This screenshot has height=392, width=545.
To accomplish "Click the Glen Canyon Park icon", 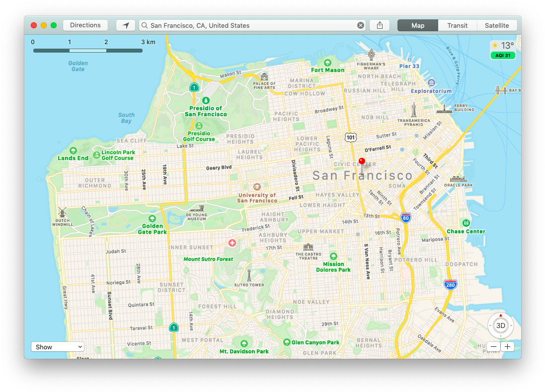I will (x=287, y=342).
